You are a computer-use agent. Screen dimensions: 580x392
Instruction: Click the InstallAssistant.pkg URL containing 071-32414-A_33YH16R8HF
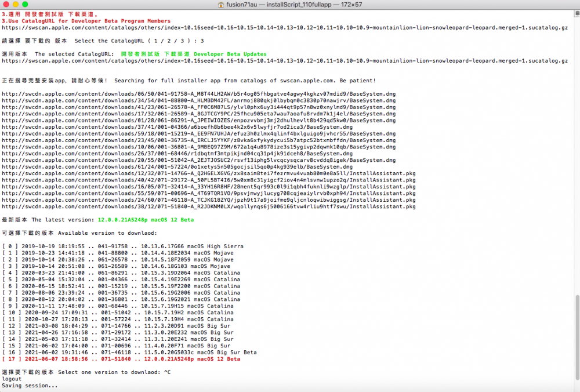pyautogui.click(x=209, y=187)
